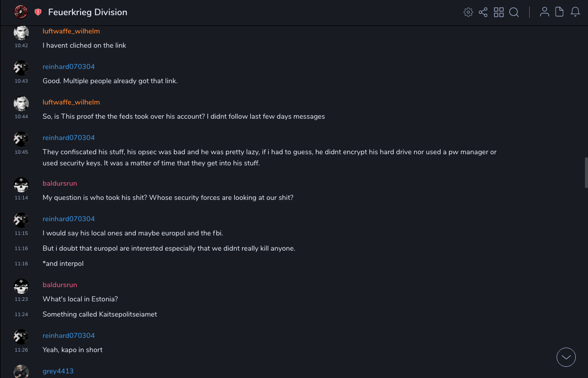Open baldursrun username above the 11:14 message
Image resolution: width=588 pixels, height=378 pixels.
click(x=60, y=183)
